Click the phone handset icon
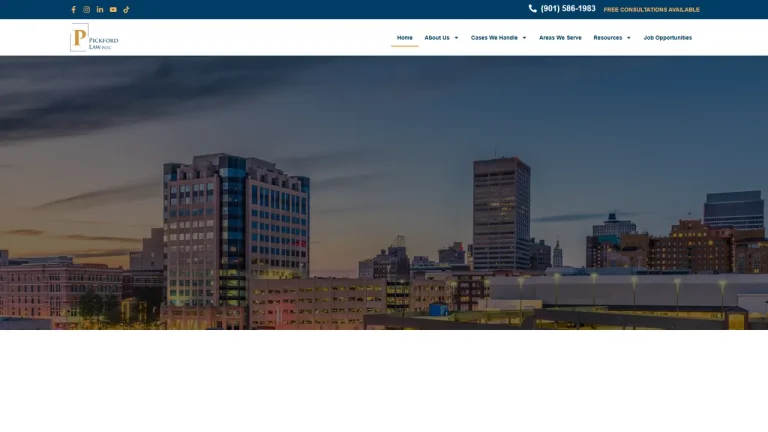This screenshot has width=768, height=432. tap(532, 8)
